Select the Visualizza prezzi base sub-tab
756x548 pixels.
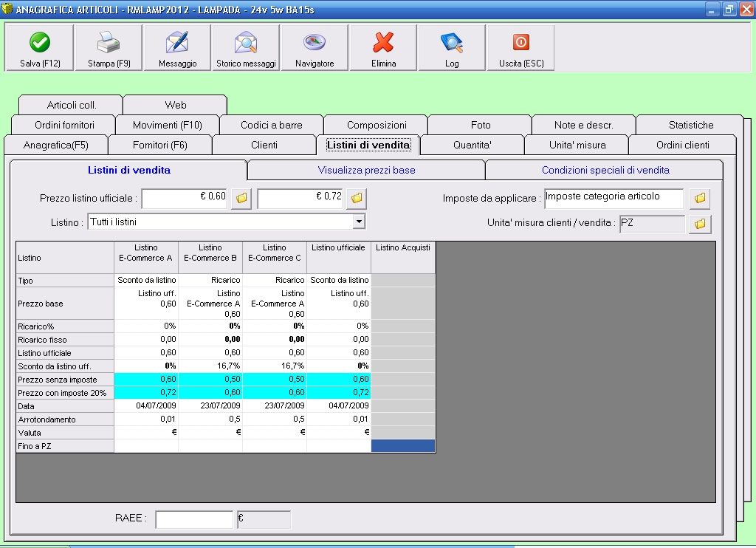pos(366,170)
